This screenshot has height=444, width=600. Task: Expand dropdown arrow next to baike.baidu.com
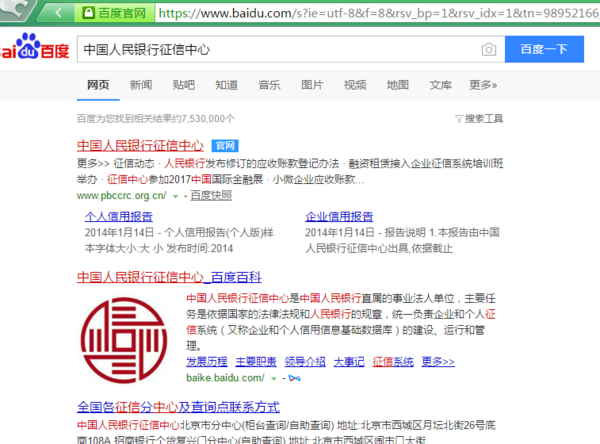tap(274, 379)
